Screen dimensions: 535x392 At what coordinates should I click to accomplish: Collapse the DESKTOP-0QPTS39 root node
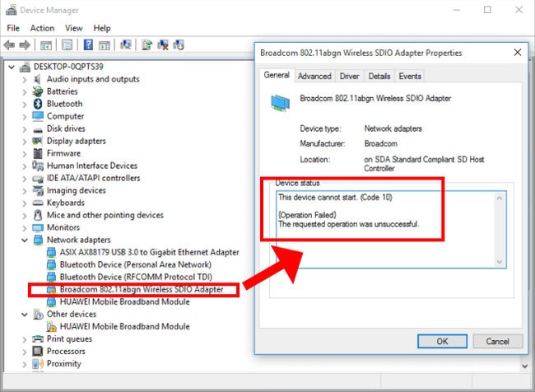(x=12, y=67)
